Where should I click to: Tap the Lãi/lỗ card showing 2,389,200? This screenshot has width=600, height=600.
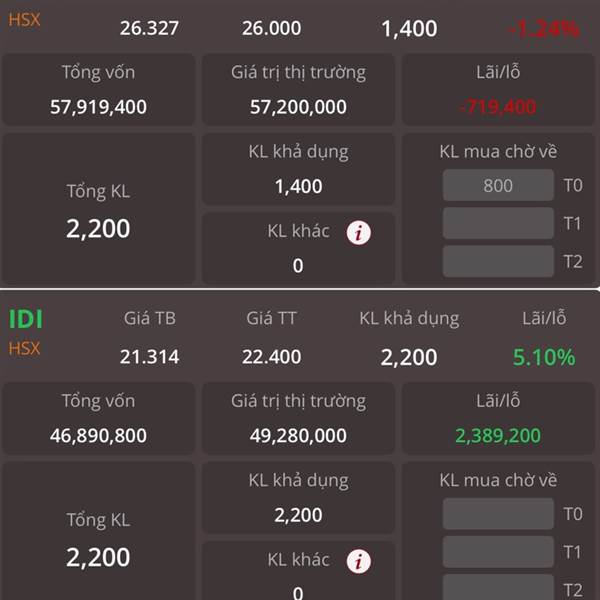pos(498,419)
